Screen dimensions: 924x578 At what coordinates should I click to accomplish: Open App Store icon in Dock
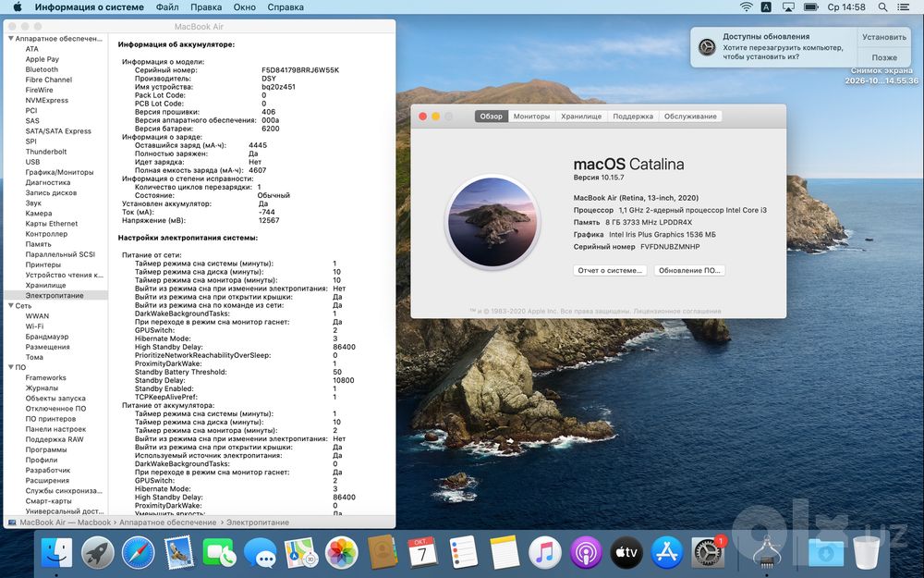667,553
